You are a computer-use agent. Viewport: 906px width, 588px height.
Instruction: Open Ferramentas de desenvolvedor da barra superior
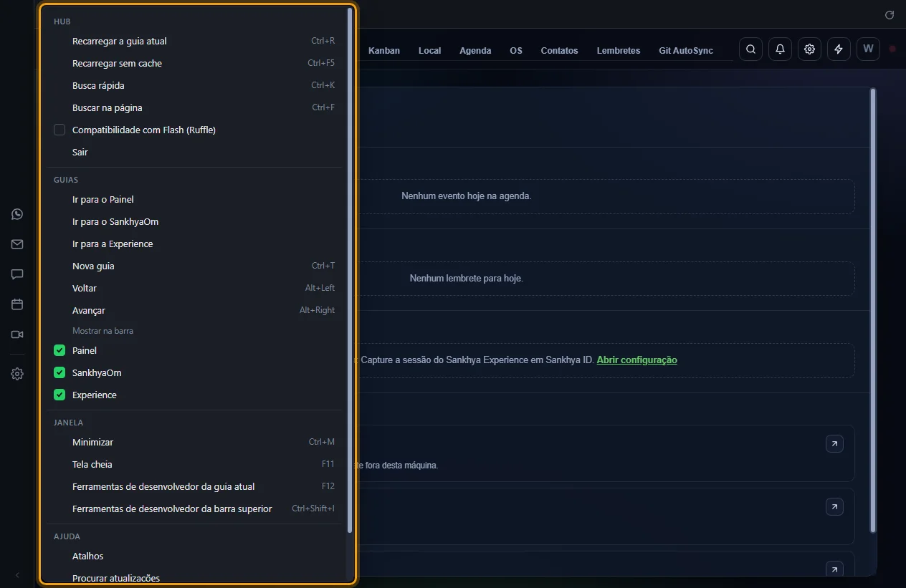194,509
